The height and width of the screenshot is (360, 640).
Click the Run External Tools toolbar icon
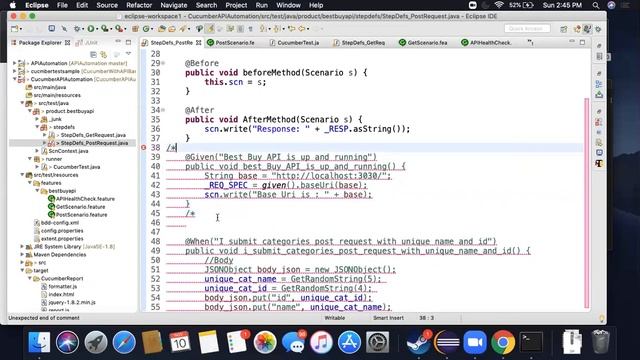point(118,29)
